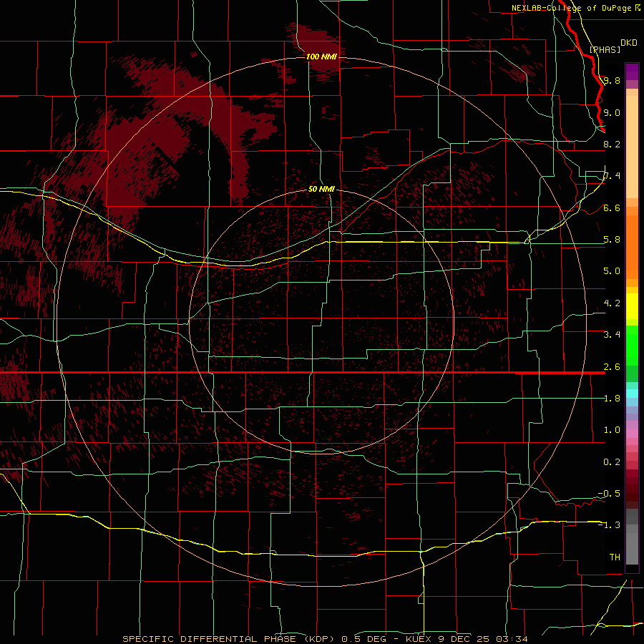Click the 03:34 scan time text

tap(512, 639)
